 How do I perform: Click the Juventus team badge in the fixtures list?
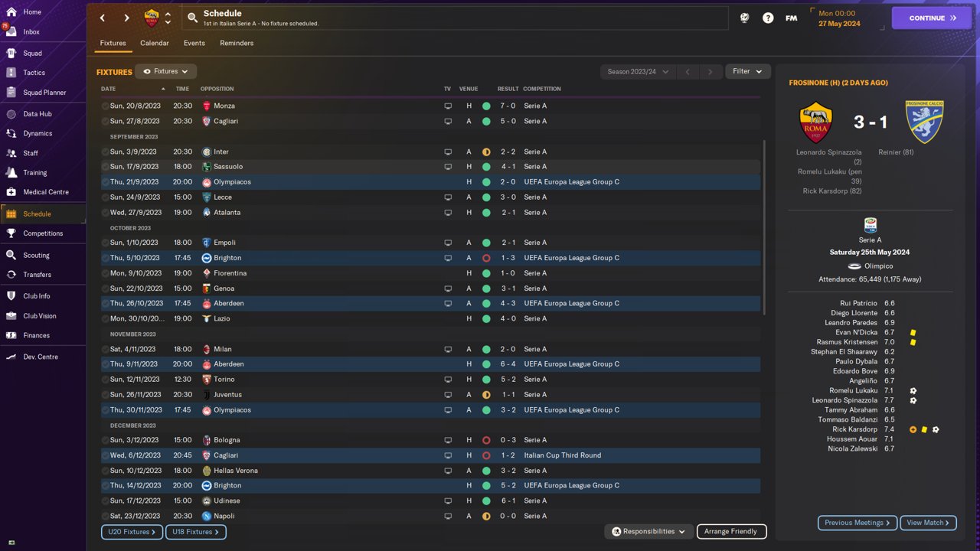[x=206, y=395]
